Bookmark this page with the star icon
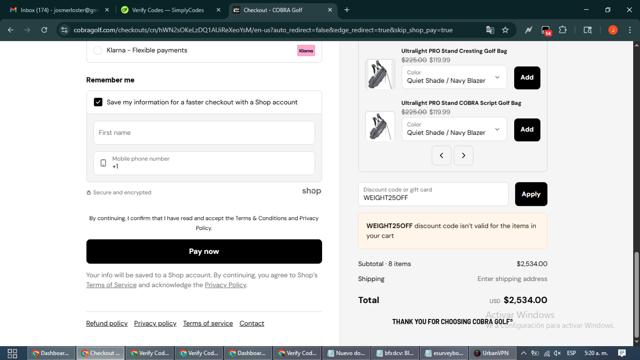Viewport: 640px width, 360px height. click(x=505, y=30)
